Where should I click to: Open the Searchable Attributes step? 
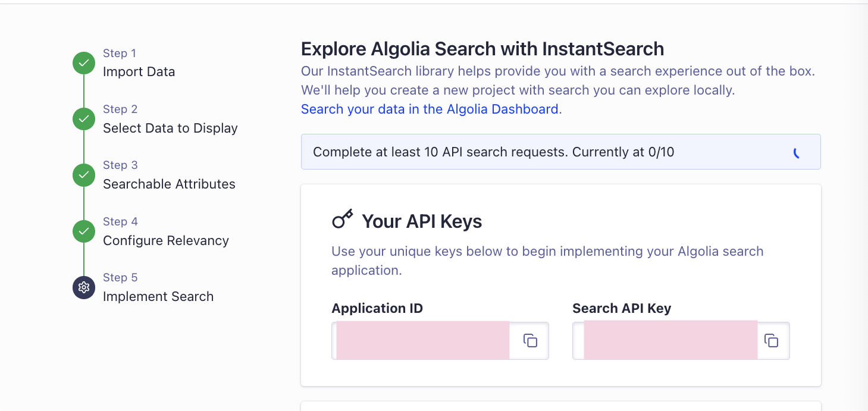click(169, 184)
